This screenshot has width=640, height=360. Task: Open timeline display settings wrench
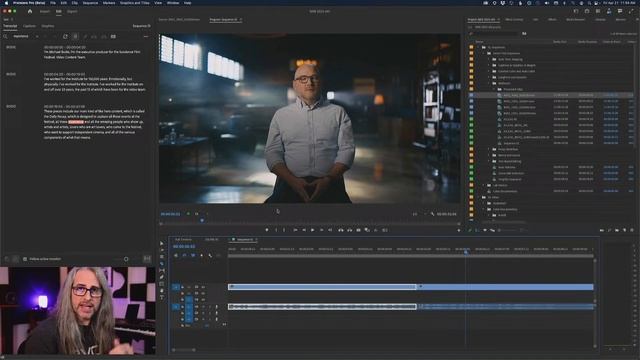210,256
